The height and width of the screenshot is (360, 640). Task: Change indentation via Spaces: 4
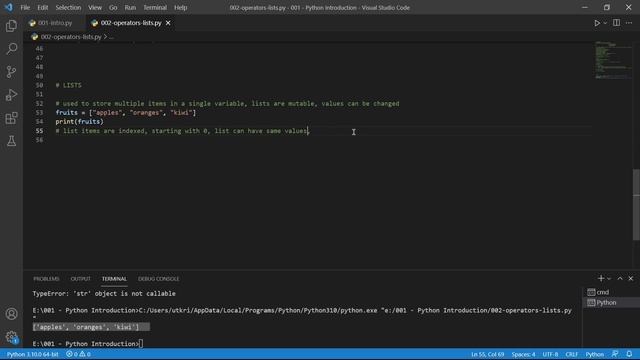(523, 354)
